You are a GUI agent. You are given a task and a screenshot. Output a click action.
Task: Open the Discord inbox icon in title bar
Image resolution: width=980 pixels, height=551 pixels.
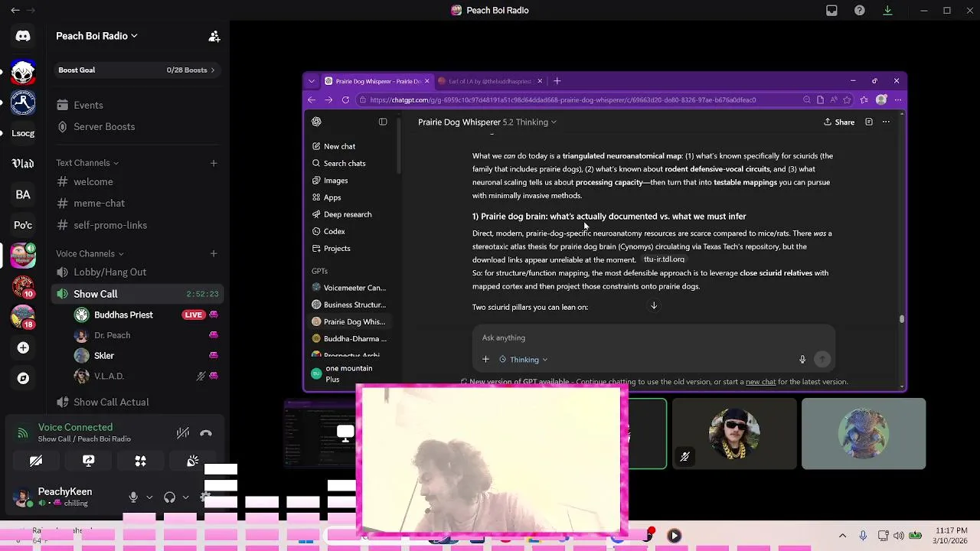pos(831,11)
